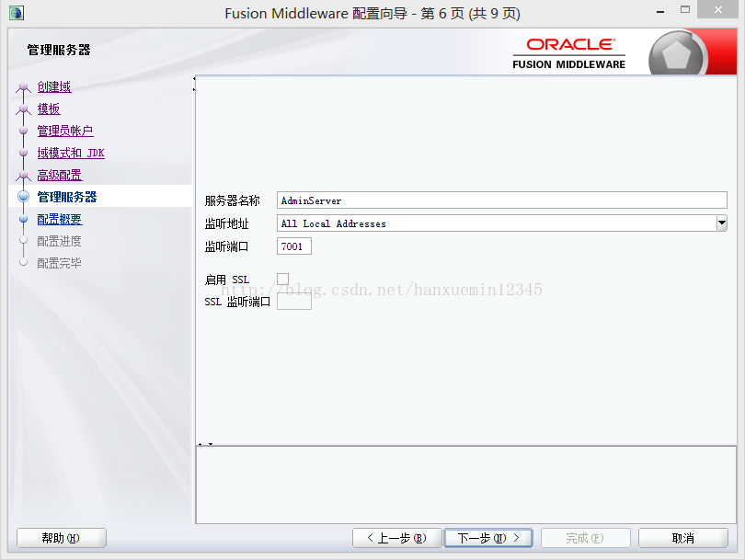Proceed with 下一步(N) button

point(488,538)
